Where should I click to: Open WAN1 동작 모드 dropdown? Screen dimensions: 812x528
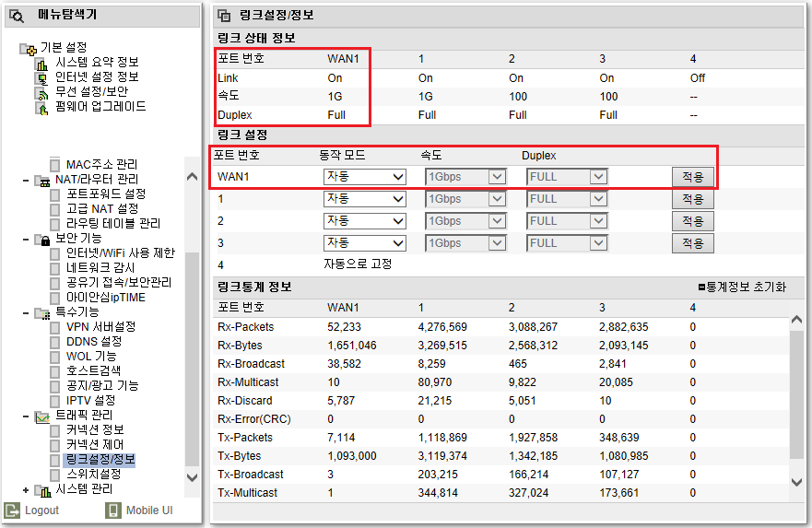point(365,177)
